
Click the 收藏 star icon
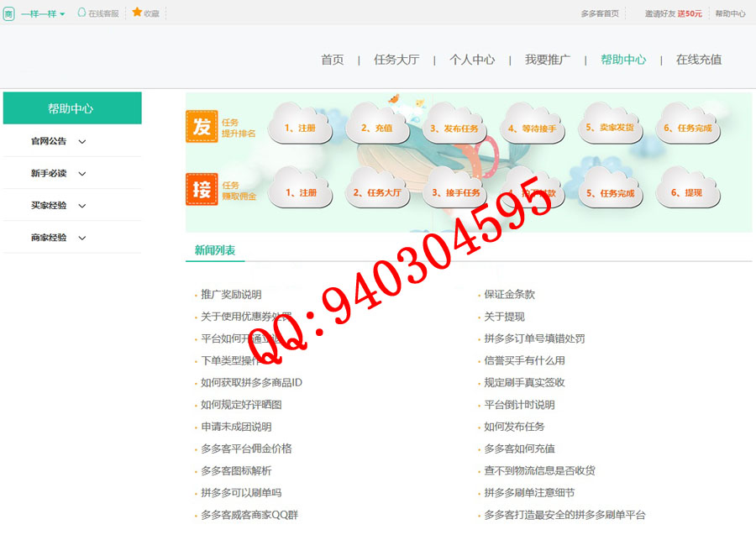click(137, 13)
